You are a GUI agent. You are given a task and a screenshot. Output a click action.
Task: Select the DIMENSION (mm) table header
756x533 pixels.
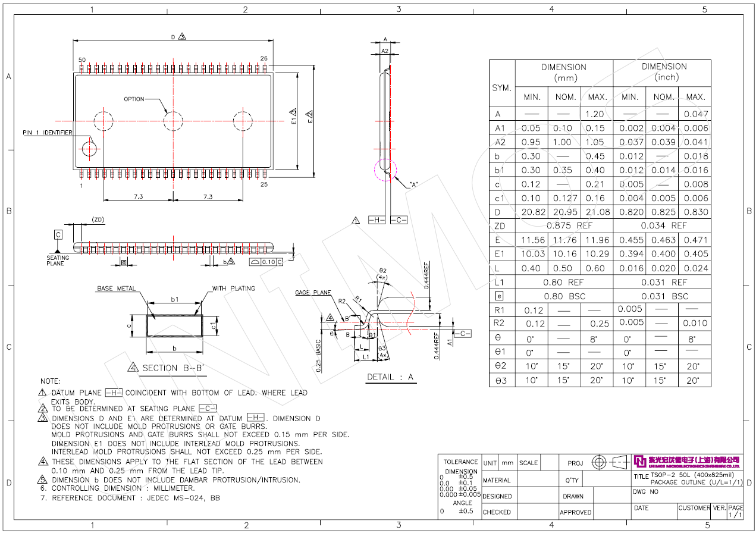(563, 73)
